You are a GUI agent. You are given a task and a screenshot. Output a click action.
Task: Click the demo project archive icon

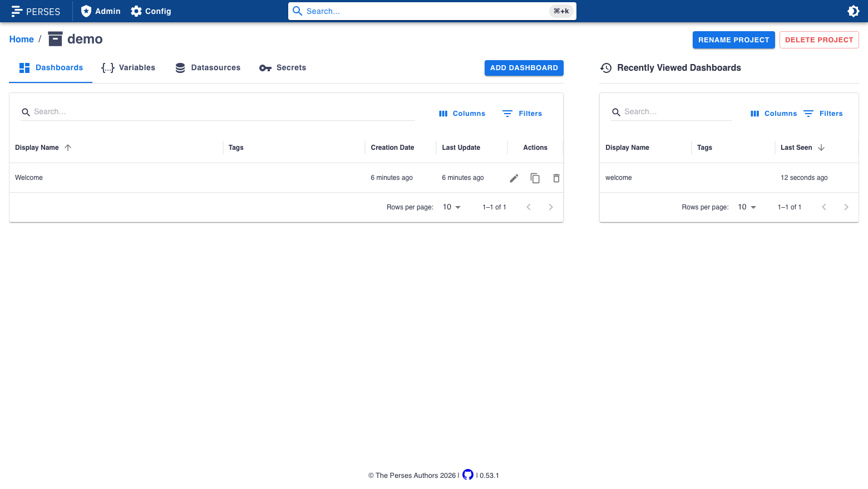pyautogui.click(x=55, y=39)
